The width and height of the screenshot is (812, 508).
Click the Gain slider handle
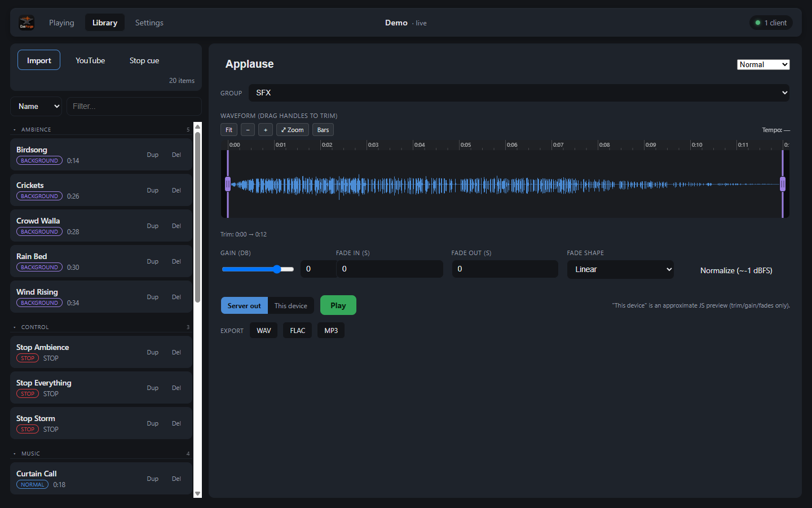tap(277, 269)
